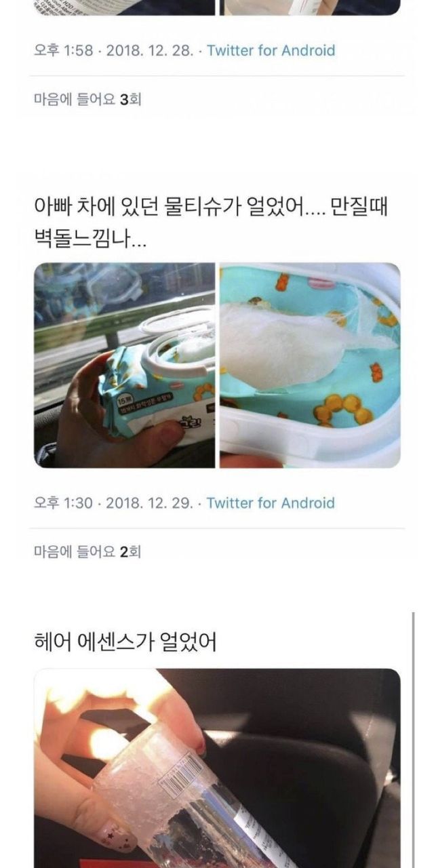The height and width of the screenshot is (868, 434).
Task: Click the divider line below the Dec 29 timestamp
Action: click(x=217, y=528)
